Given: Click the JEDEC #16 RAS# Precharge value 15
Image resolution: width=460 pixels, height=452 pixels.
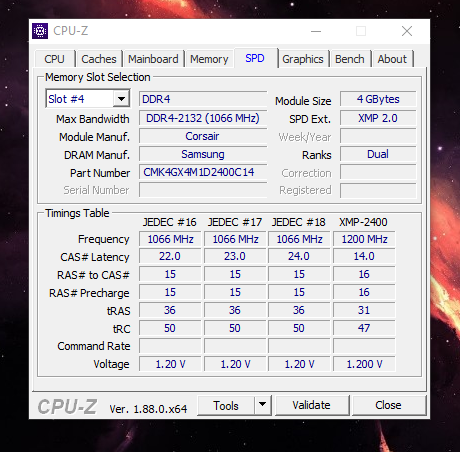Looking at the screenshot, I should pyautogui.click(x=170, y=292).
